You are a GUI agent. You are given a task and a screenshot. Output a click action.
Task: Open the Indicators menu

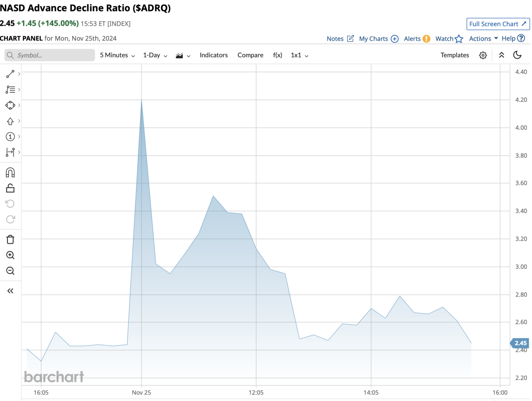point(213,55)
